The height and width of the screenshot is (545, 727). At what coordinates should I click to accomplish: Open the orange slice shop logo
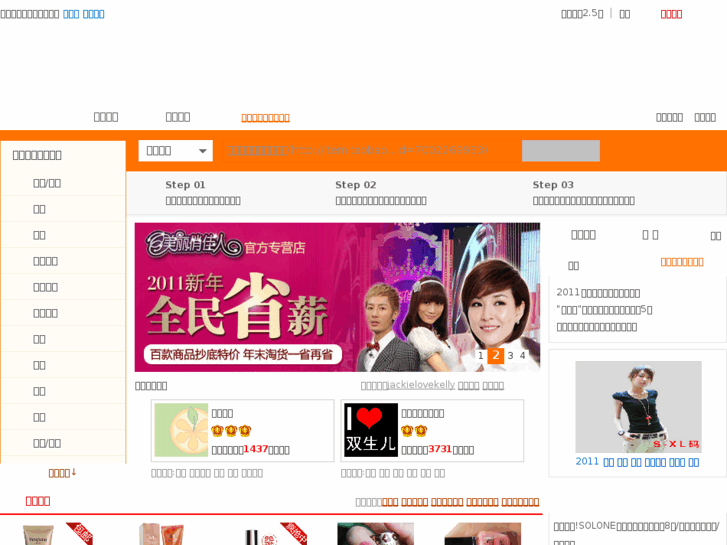tap(181, 430)
